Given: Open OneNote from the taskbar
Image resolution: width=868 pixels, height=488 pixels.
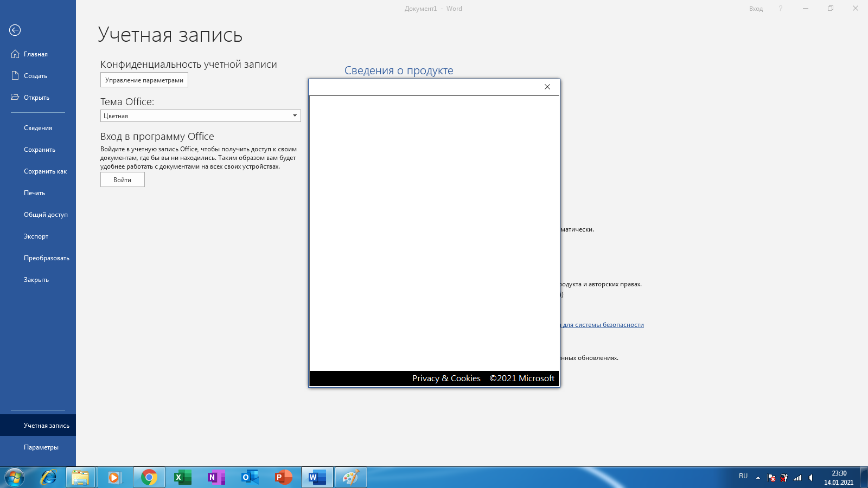Looking at the screenshot, I should click(216, 478).
